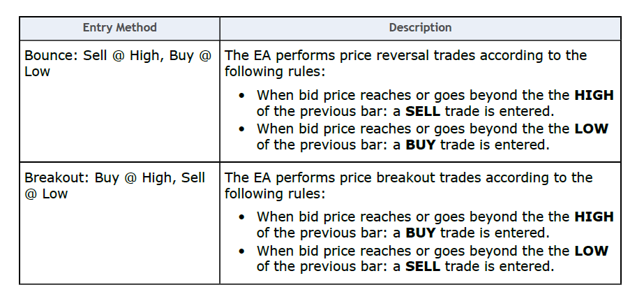Click the bold LOW in the Bounce rules
The width and height of the screenshot is (644, 292).
pos(591,129)
